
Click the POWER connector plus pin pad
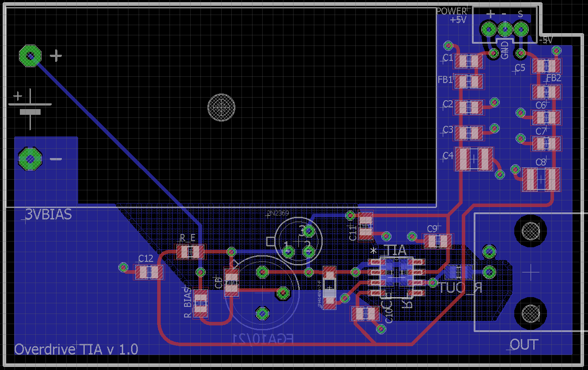(x=489, y=30)
